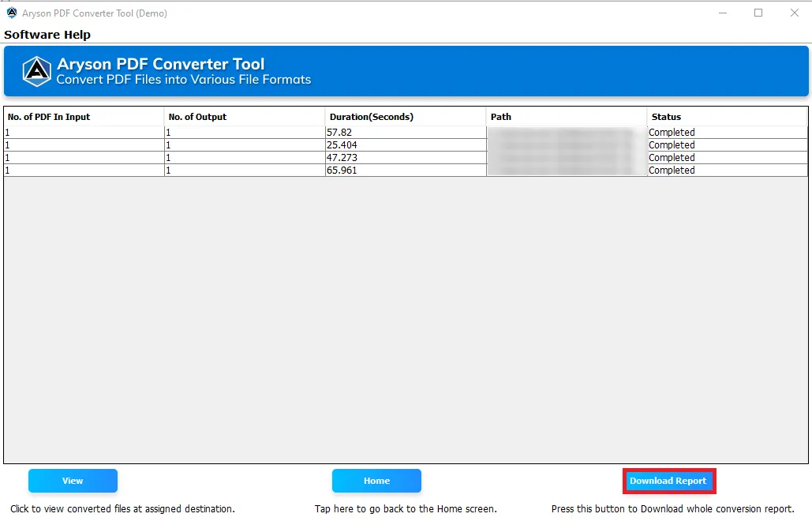
Task: Click the Status column header
Action: coord(727,117)
